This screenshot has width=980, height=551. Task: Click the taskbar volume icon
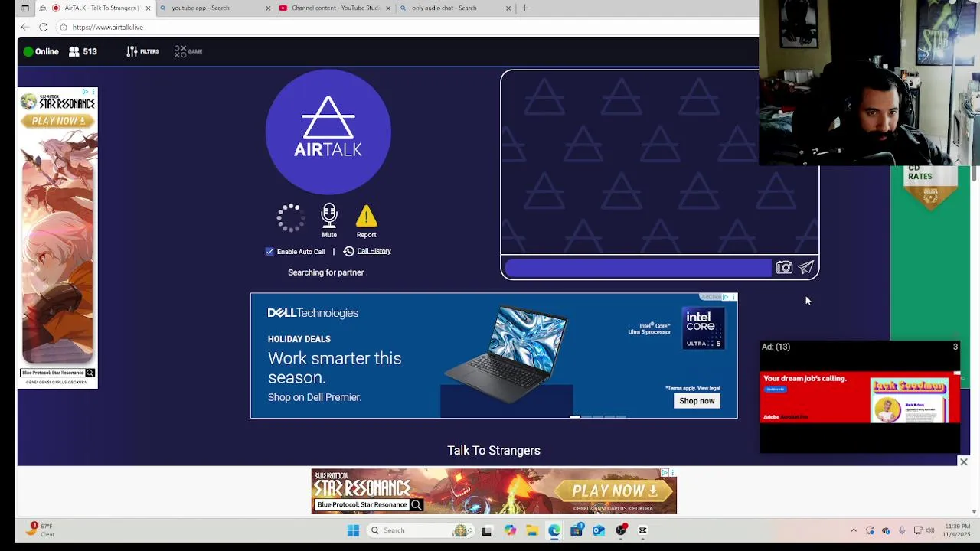click(930, 530)
